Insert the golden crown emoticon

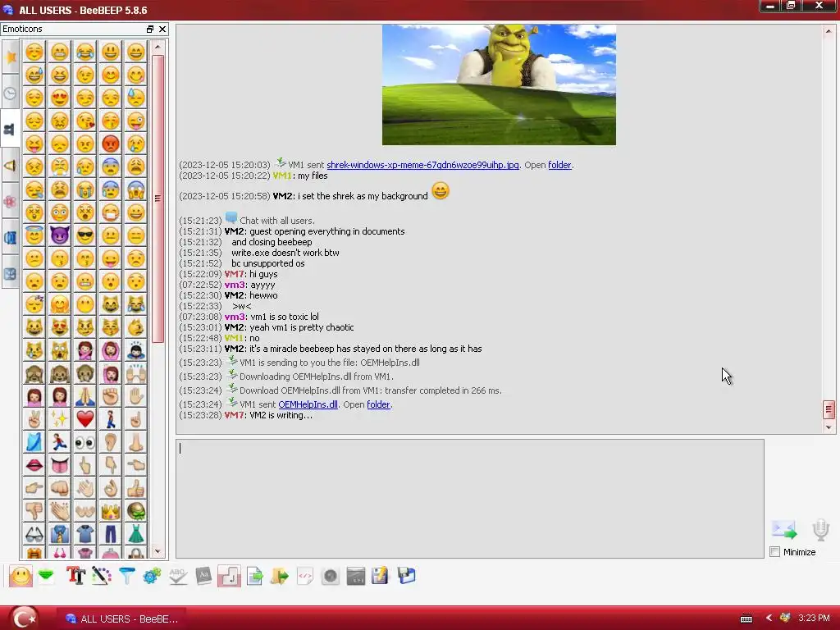point(111,511)
